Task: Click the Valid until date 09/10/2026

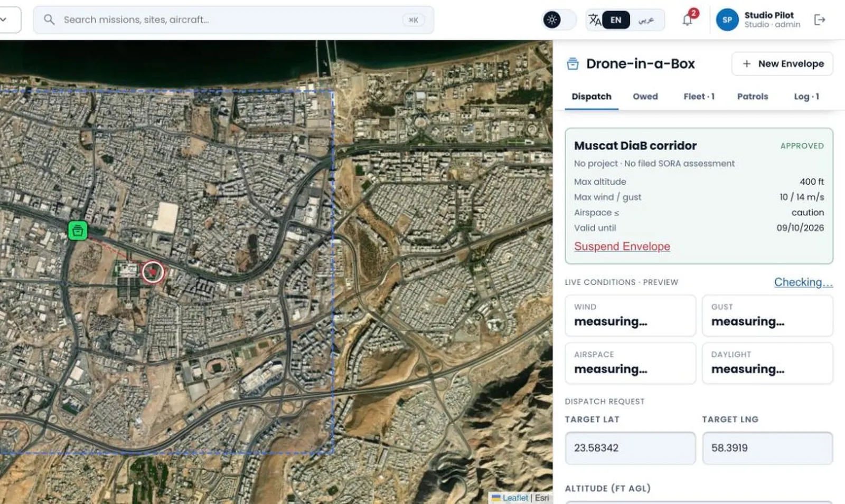Action: coord(800,228)
